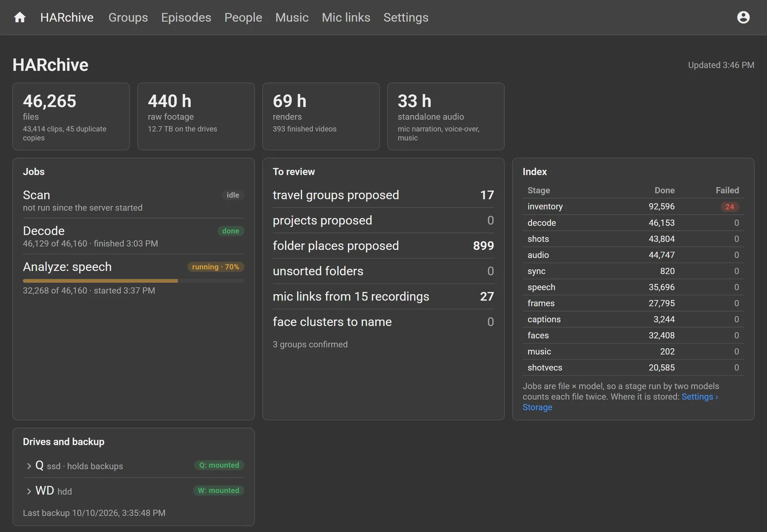Click the shotvecs stage row
The image size is (767, 532).
click(633, 368)
